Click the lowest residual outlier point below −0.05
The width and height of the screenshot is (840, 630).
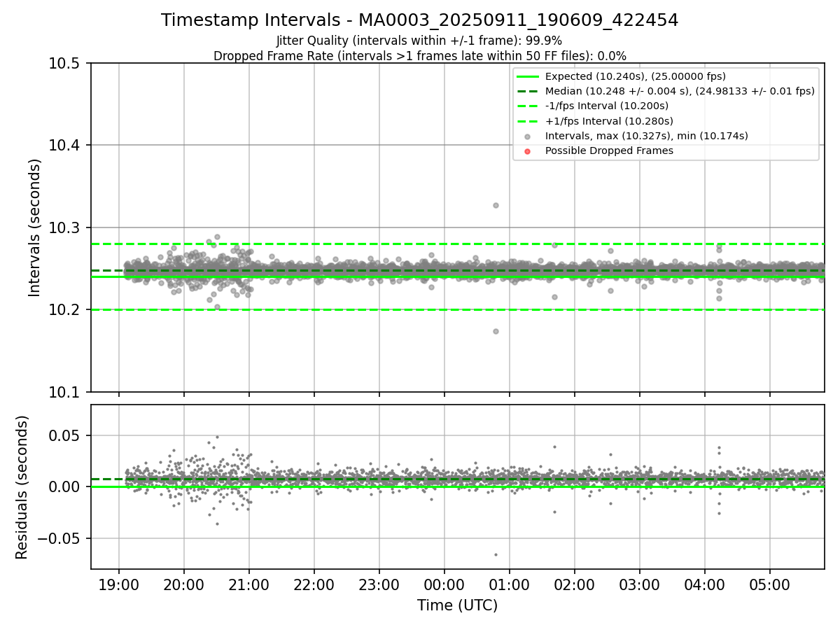(496, 554)
